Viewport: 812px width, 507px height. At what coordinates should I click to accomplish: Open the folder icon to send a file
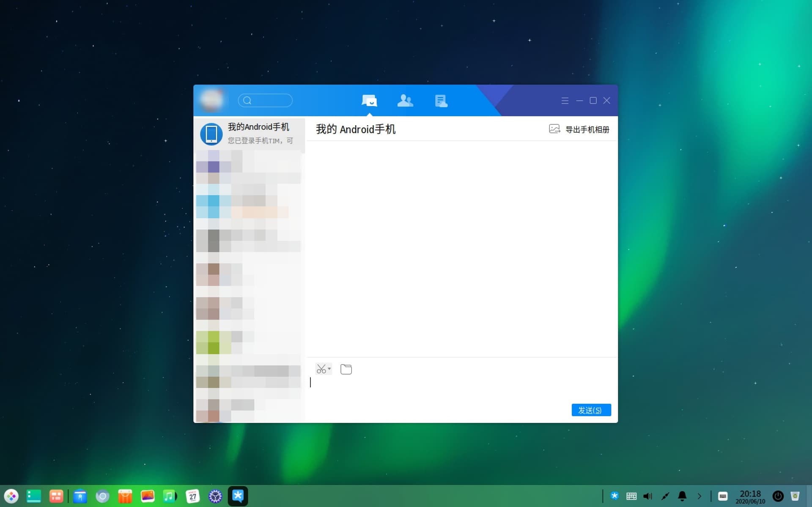tap(346, 369)
